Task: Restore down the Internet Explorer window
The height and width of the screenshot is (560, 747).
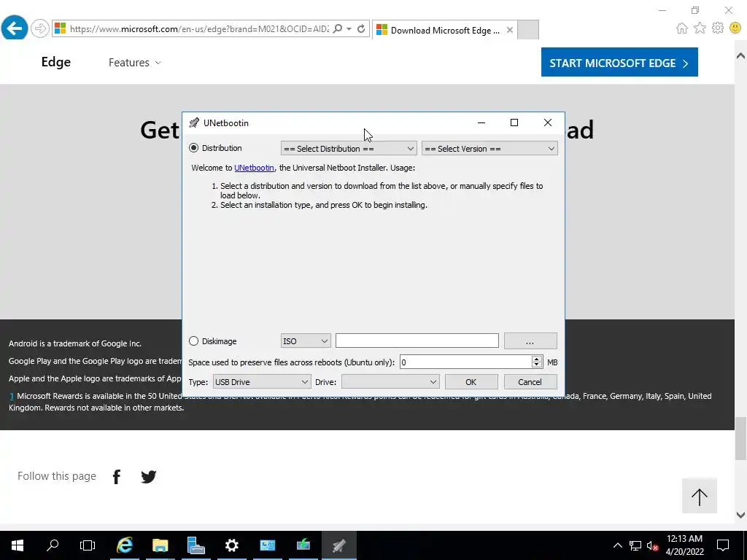Action: coord(695,10)
